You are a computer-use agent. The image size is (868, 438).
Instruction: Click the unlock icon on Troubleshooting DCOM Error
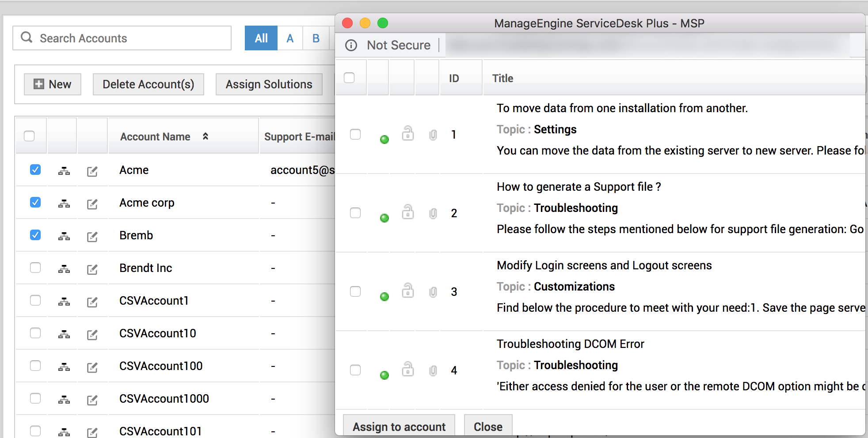click(407, 370)
